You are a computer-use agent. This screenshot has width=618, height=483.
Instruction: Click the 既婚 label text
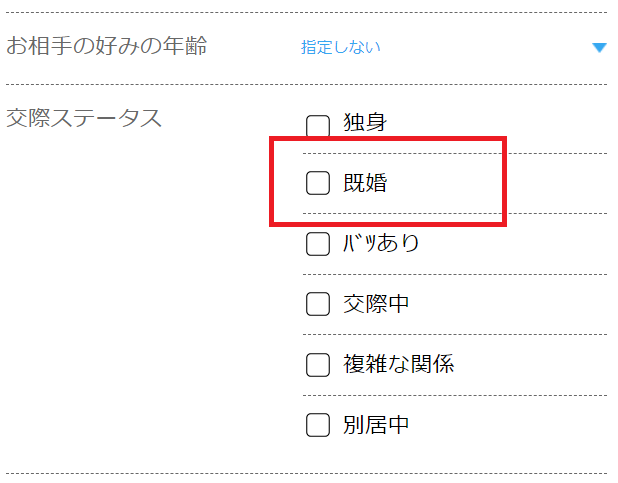point(365,183)
